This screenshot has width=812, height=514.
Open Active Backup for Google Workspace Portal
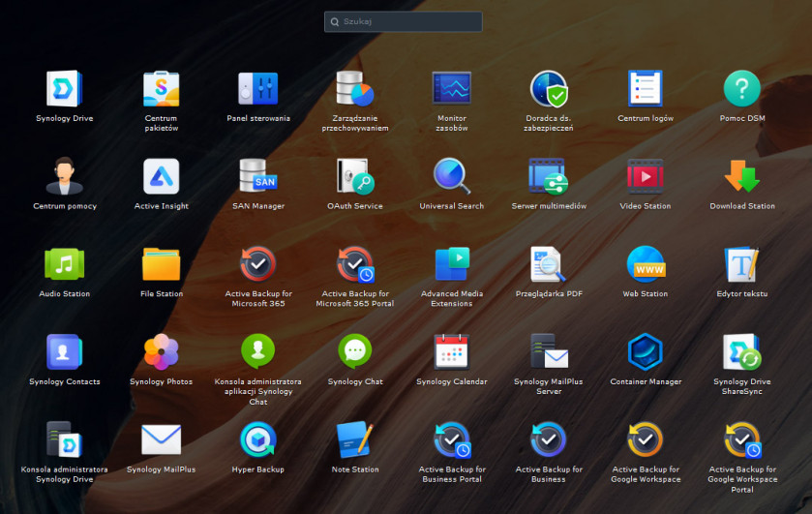pos(742,439)
